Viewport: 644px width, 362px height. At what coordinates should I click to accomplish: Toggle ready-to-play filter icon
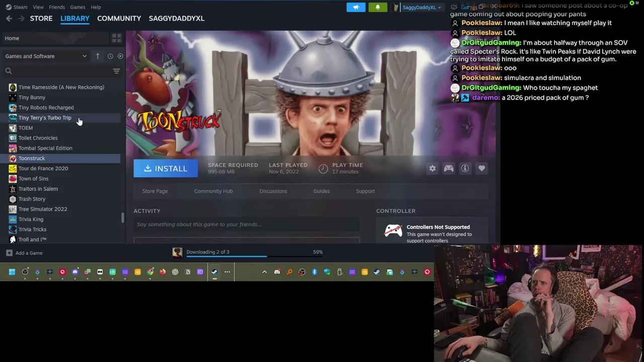coord(120,56)
